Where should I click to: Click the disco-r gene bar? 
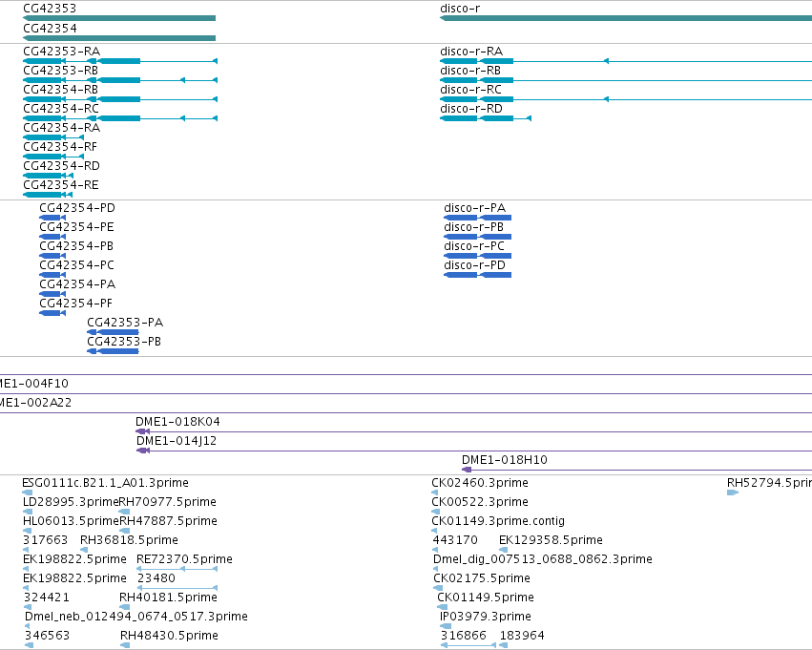click(x=626, y=18)
